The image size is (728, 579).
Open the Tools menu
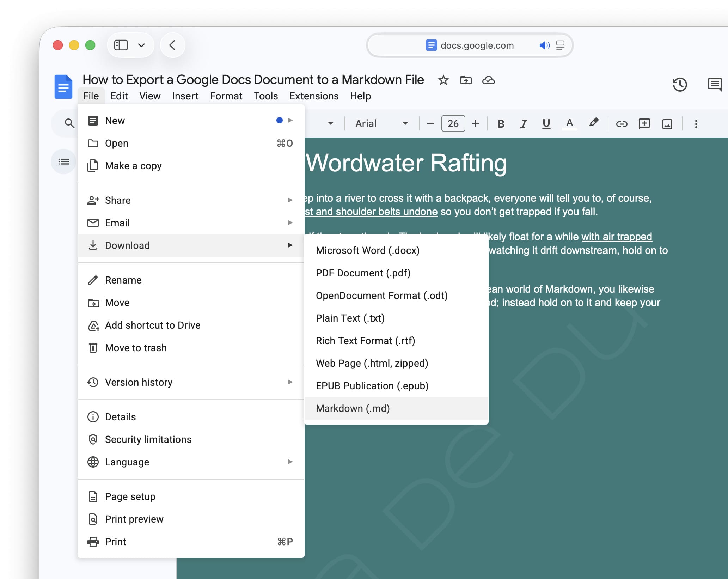click(x=266, y=96)
